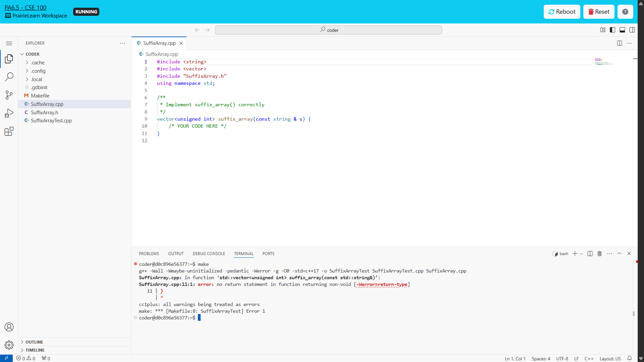The width and height of the screenshot is (644, 362).
Task: Open the notifications bell in status bar
Action: coord(630,358)
